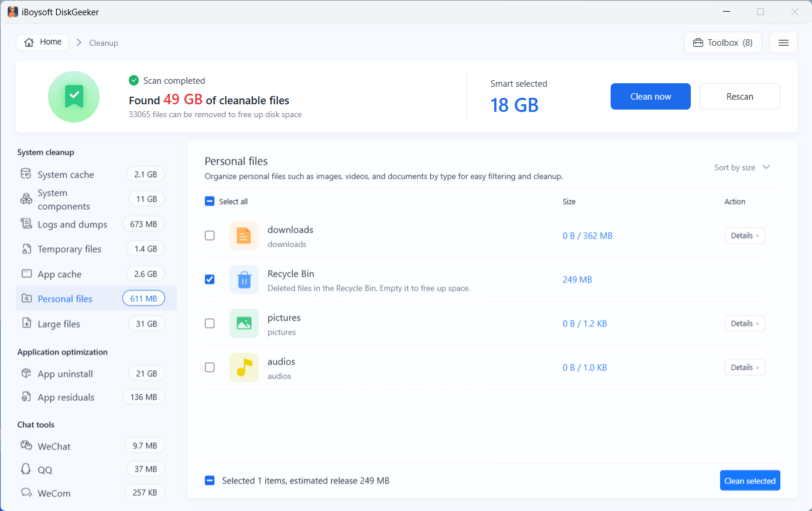Select App uninstall in the sidebar
The image size is (812, 511).
tap(96, 373)
